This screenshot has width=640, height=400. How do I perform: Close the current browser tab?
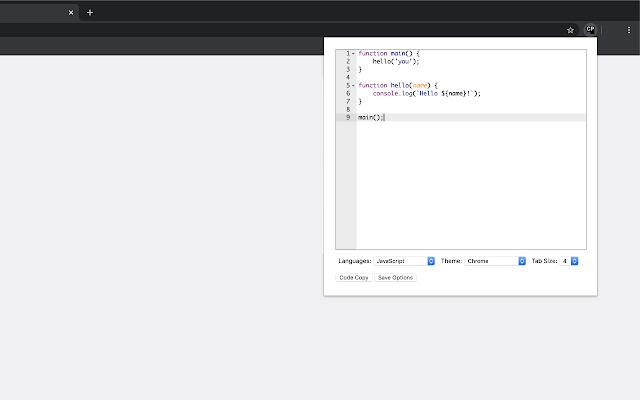tap(71, 13)
